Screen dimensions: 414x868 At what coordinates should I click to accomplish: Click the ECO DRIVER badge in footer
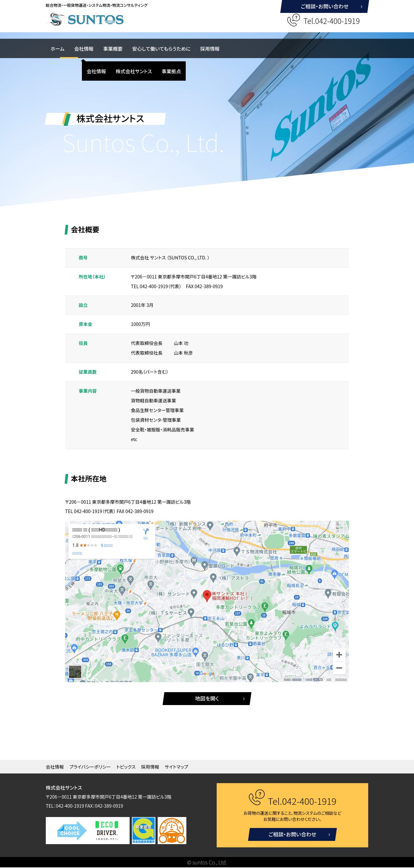click(107, 830)
